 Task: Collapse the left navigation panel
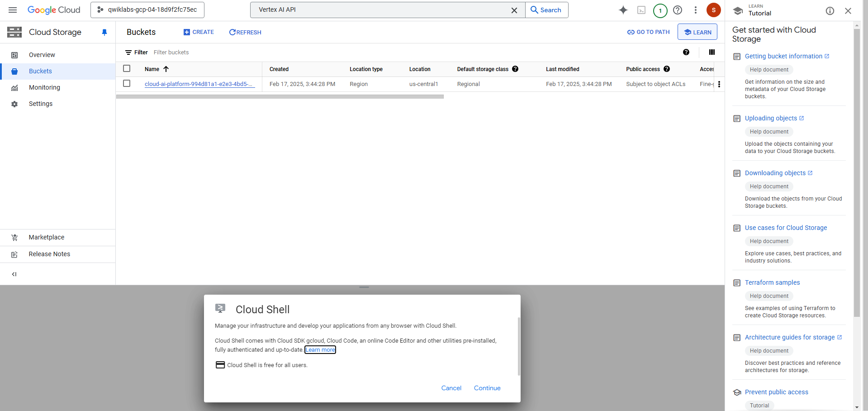pyautogui.click(x=14, y=274)
